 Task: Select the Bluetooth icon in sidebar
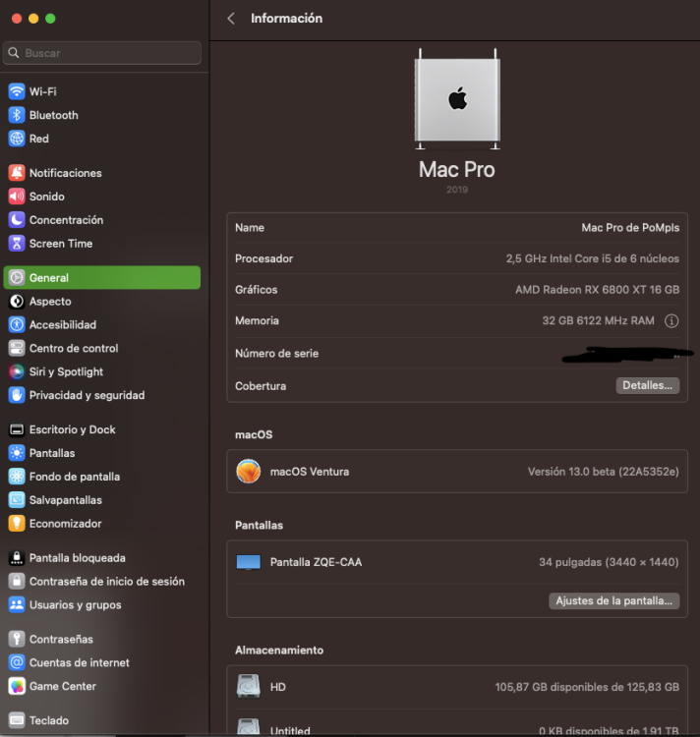(x=17, y=115)
